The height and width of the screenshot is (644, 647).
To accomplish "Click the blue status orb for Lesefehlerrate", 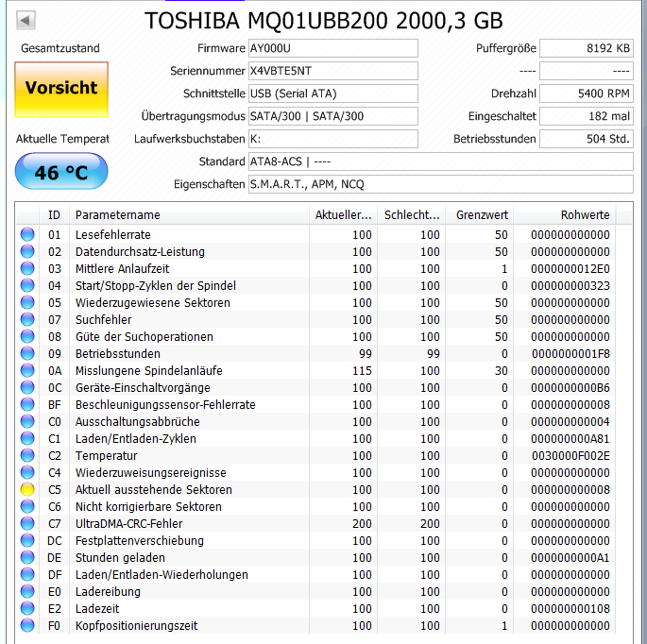I will tap(27, 234).
